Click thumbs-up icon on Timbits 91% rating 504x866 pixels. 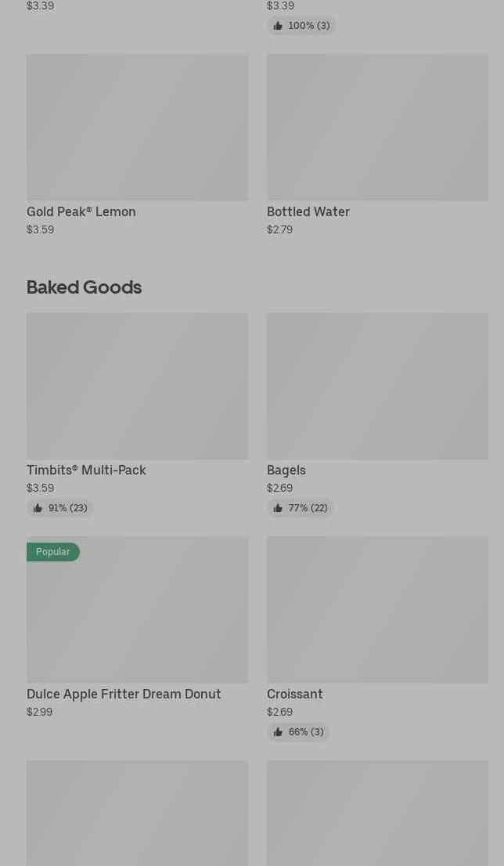coord(38,508)
